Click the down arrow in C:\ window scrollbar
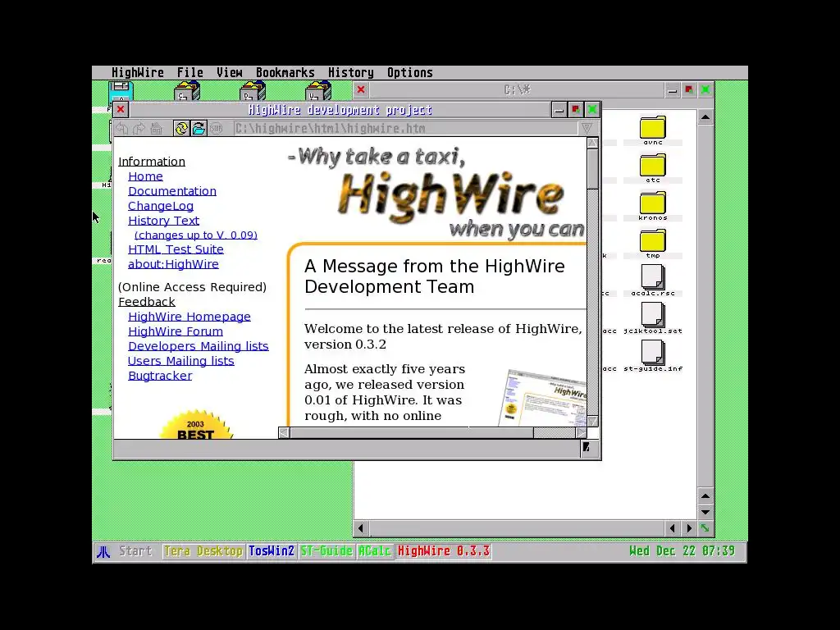840x630 pixels. point(705,512)
